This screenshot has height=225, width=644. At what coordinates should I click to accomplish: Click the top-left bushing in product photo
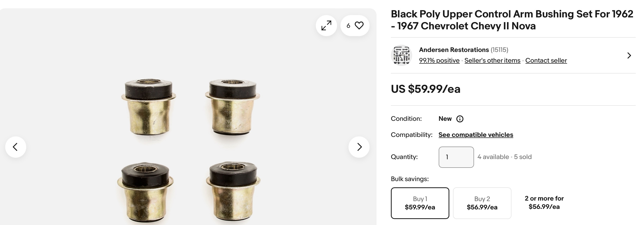(x=149, y=107)
